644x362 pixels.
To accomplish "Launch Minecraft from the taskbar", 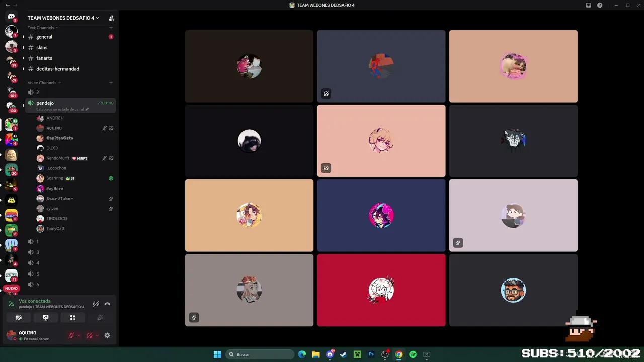I will pyautogui.click(x=357, y=354).
